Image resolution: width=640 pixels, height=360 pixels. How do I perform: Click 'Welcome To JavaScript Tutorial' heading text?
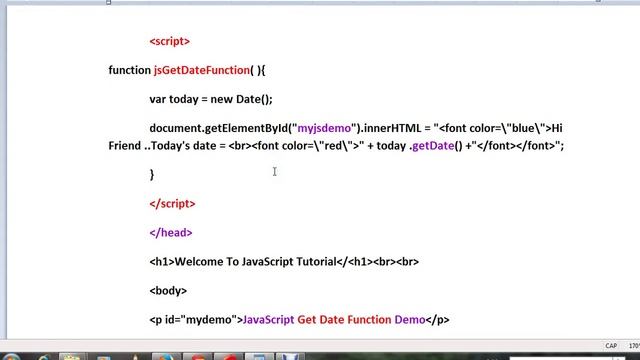255,262
